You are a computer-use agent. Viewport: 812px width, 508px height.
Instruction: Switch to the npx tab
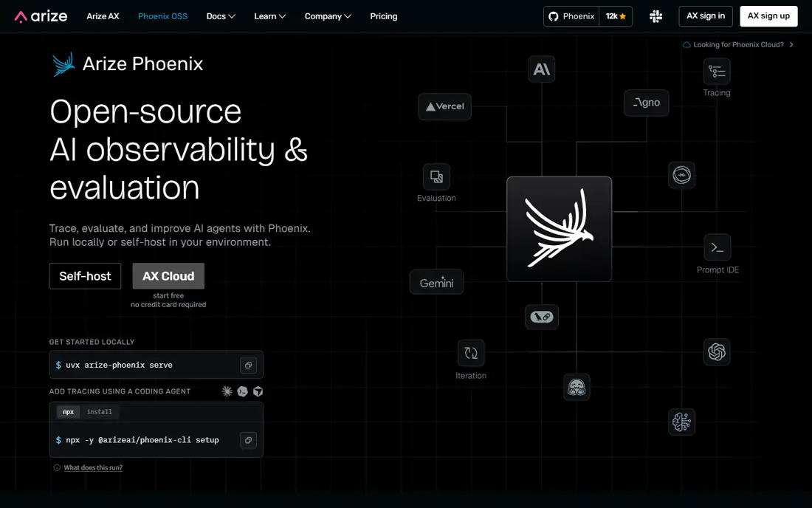click(x=69, y=412)
